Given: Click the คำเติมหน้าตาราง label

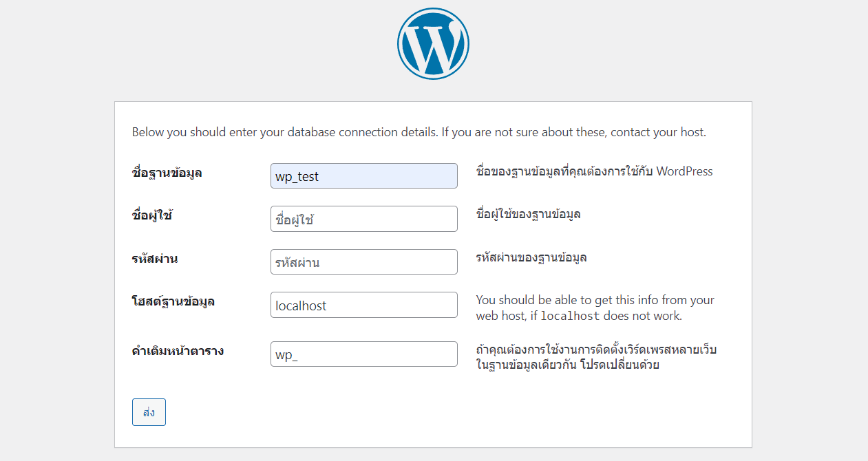Looking at the screenshot, I should 178,351.
